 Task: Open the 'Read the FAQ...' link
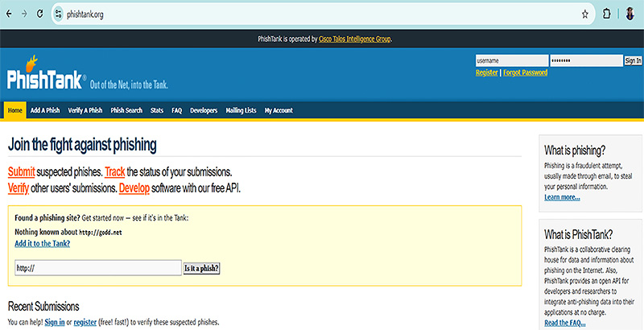(565, 323)
